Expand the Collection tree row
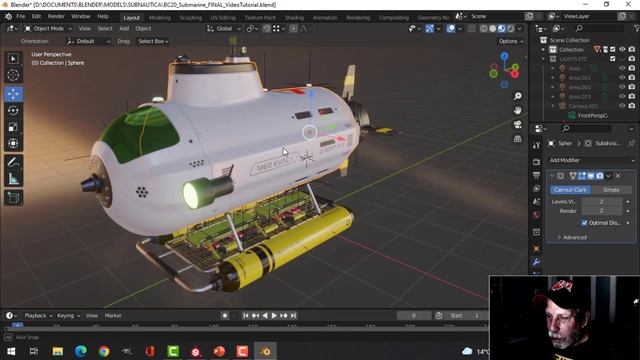The image size is (640, 360). click(543, 49)
